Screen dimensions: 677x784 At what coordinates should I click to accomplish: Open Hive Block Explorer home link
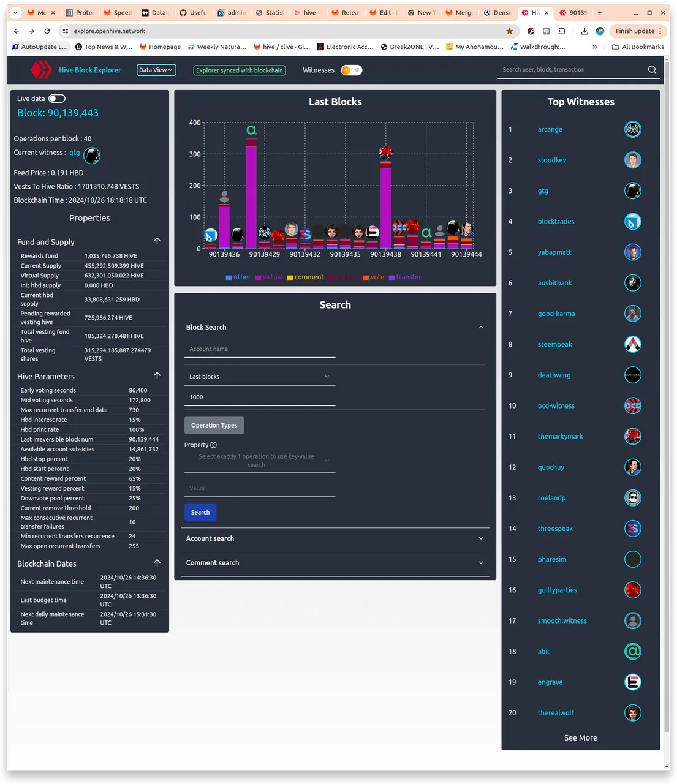click(90, 70)
